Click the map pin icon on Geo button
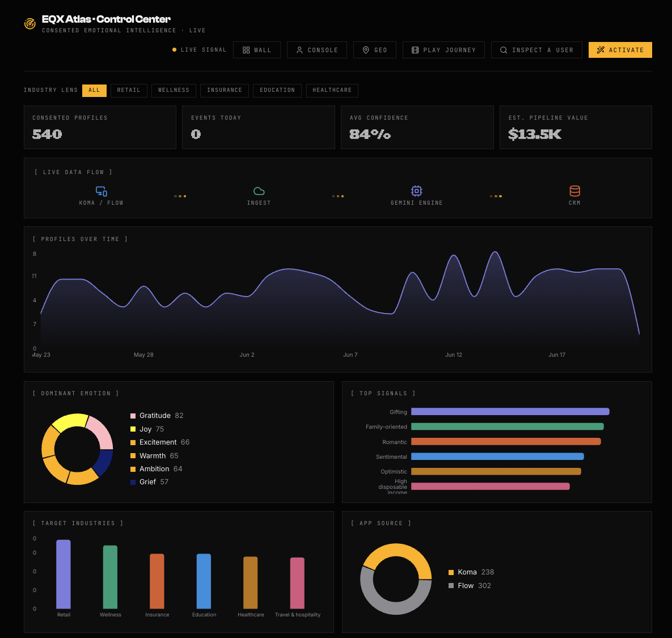 click(366, 50)
